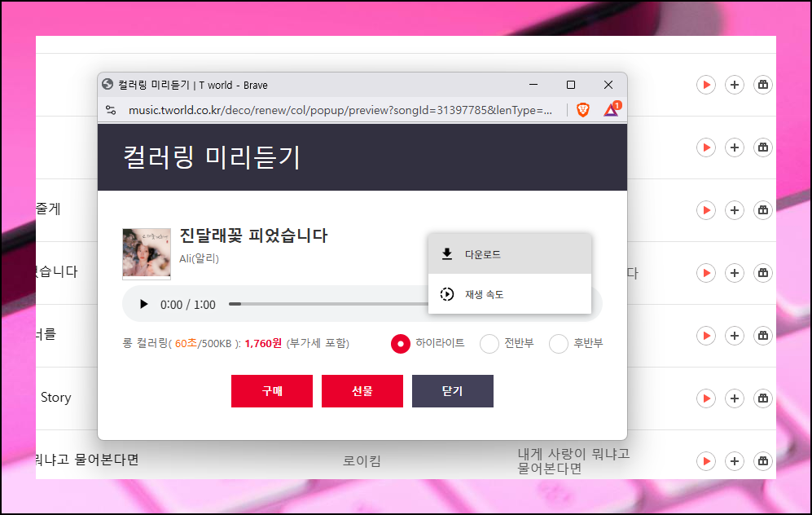Image resolution: width=812 pixels, height=515 pixels.
Task: Click gift icon in the 로이킴 row
Action: (x=763, y=461)
